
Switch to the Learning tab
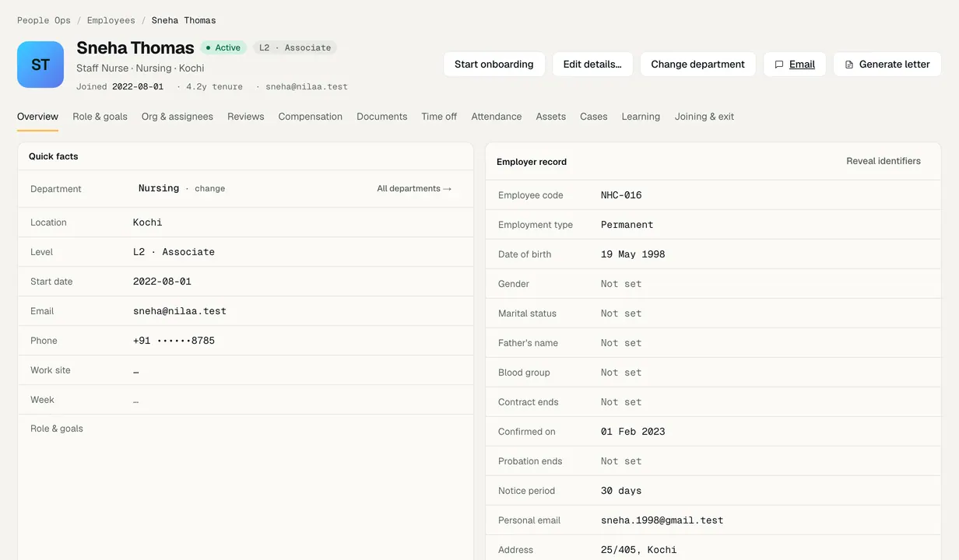tap(641, 117)
